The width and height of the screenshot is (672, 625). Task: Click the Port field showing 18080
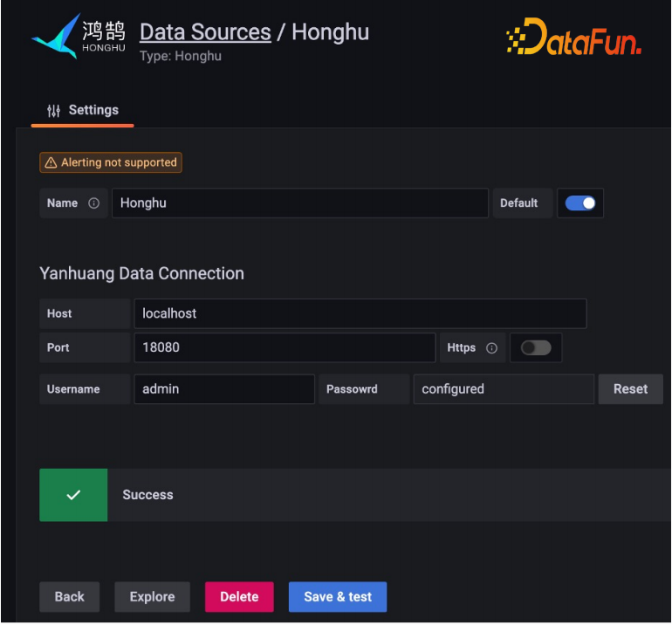[284, 347]
